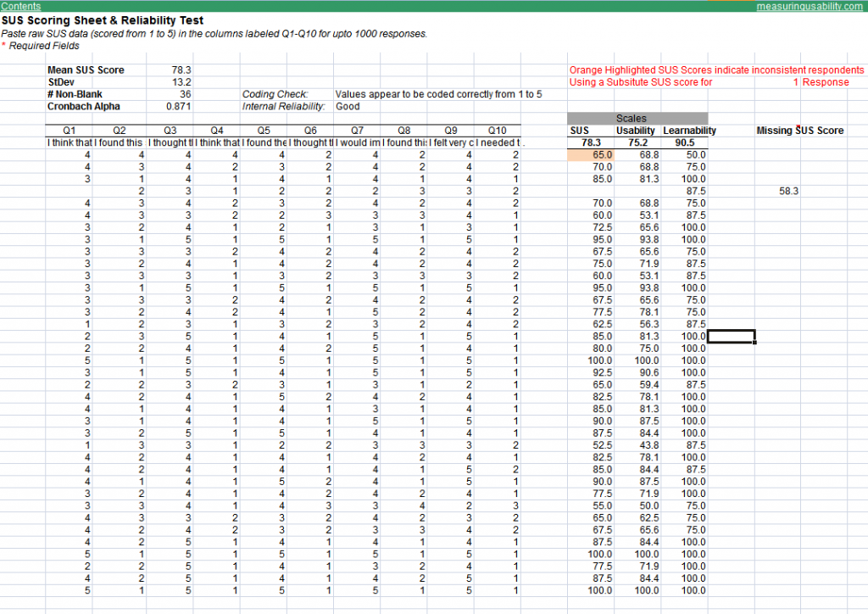Click the orange highlighted 65.0 SUS score
The width and height of the screenshot is (868, 614).
[x=591, y=155]
